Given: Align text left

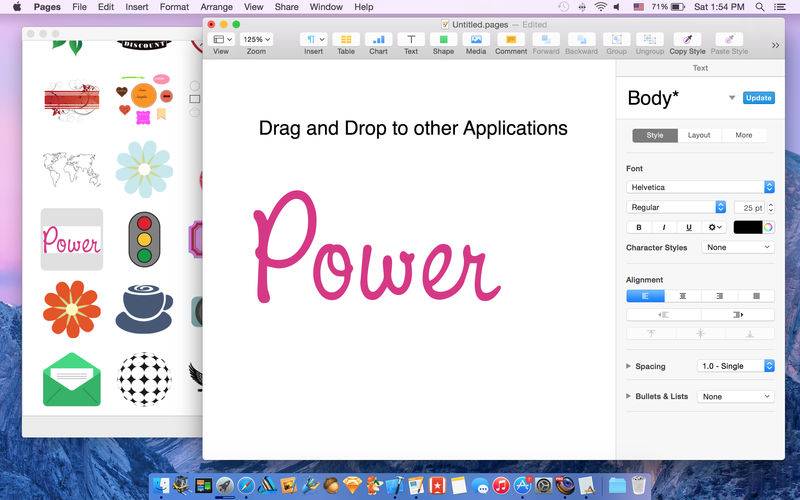Looking at the screenshot, I should click(x=645, y=296).
